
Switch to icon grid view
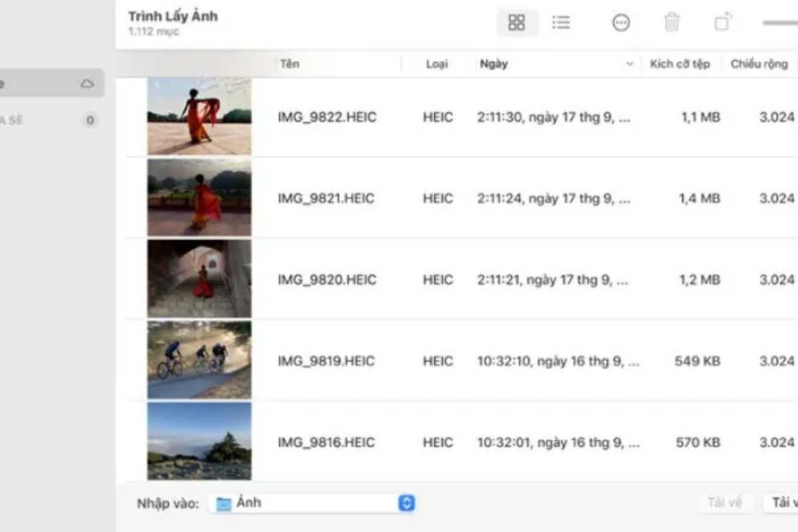pyautogui.click(x=517, y=23)
